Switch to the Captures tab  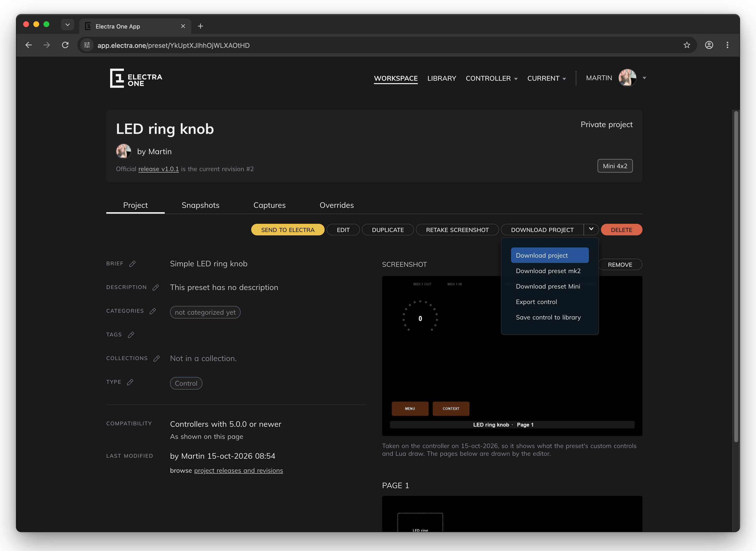click(x=269, y=205)
